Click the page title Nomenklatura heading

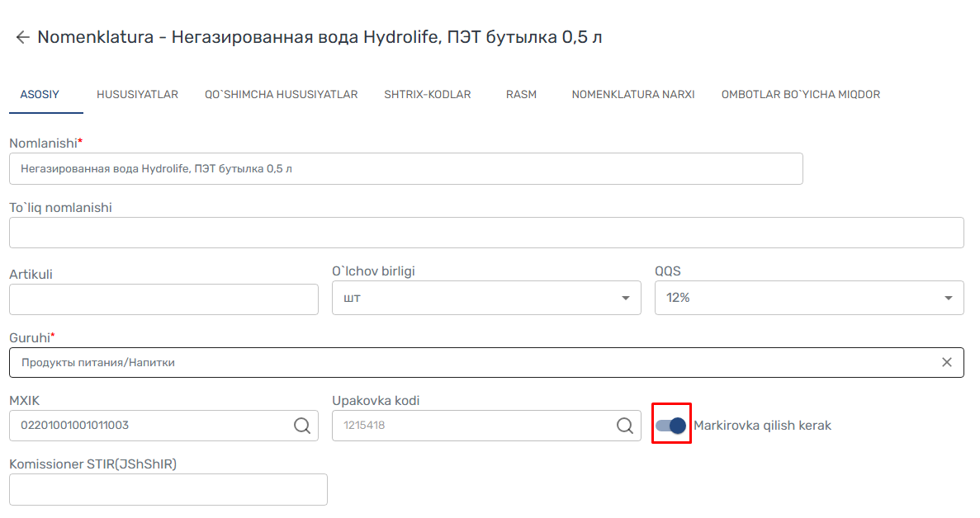point(320,37)
